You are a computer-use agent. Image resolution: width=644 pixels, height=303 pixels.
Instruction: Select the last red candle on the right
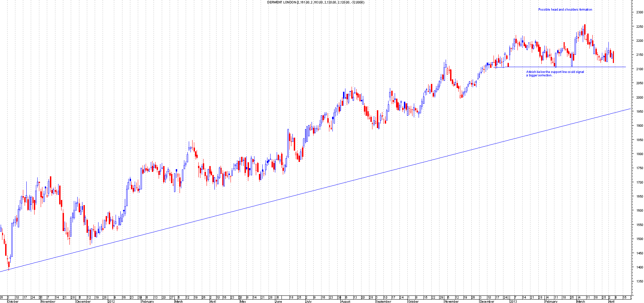coord(614,57)
